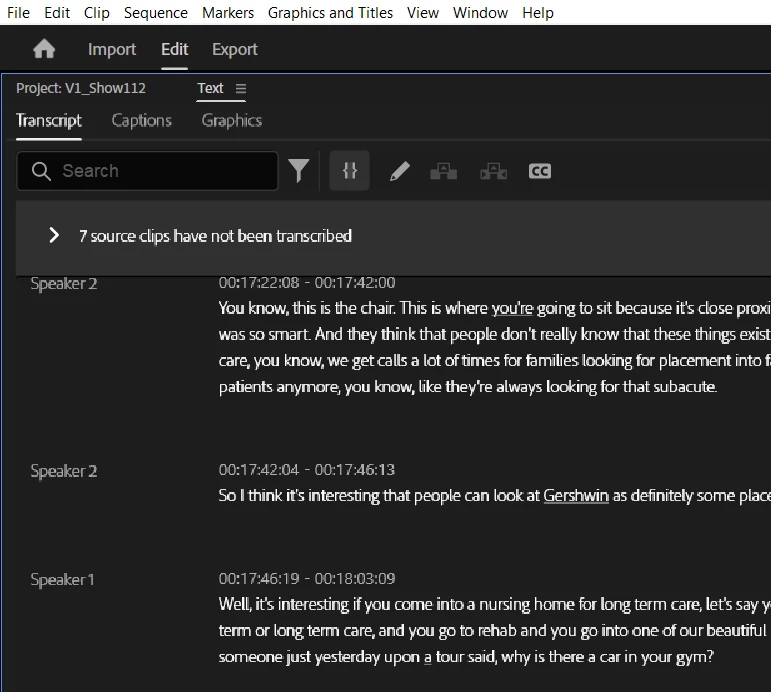Click the CC create captions icon
Screen dimensions: 771x692
click(539, 171)
